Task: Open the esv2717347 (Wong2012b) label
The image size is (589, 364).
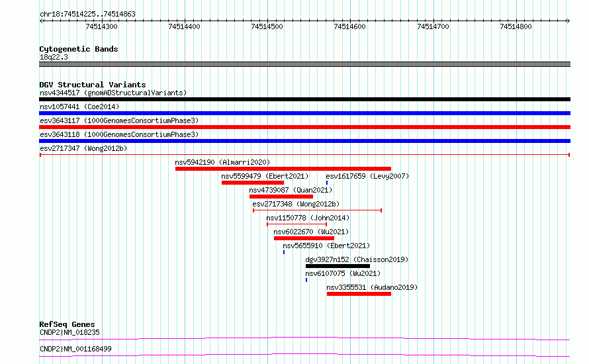Action: (83, 148)
